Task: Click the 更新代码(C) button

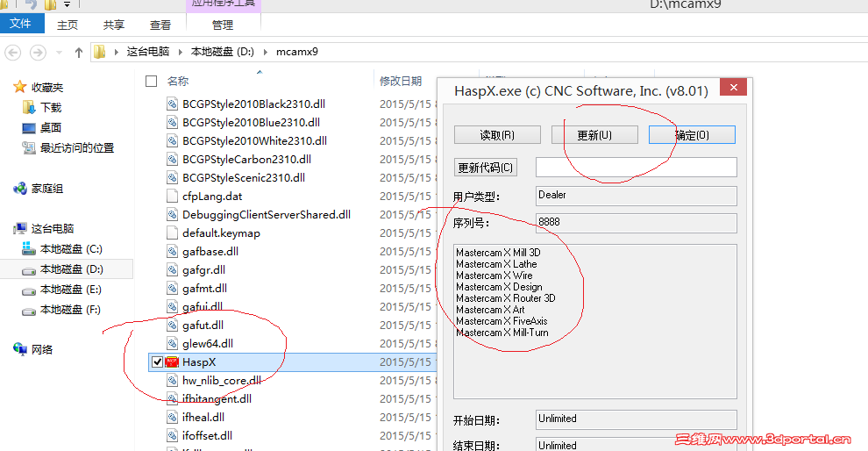Action: (x=486, y=168)
